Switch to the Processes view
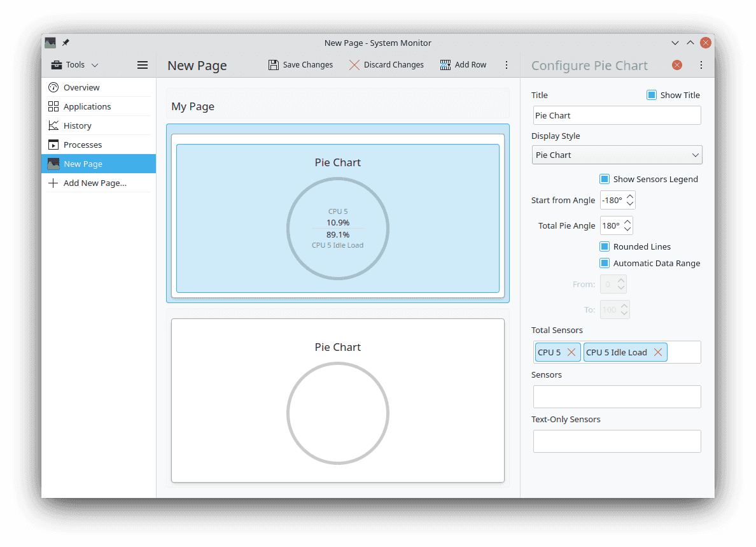The height and width of the screenshot is (547, 756). (82, 145)
